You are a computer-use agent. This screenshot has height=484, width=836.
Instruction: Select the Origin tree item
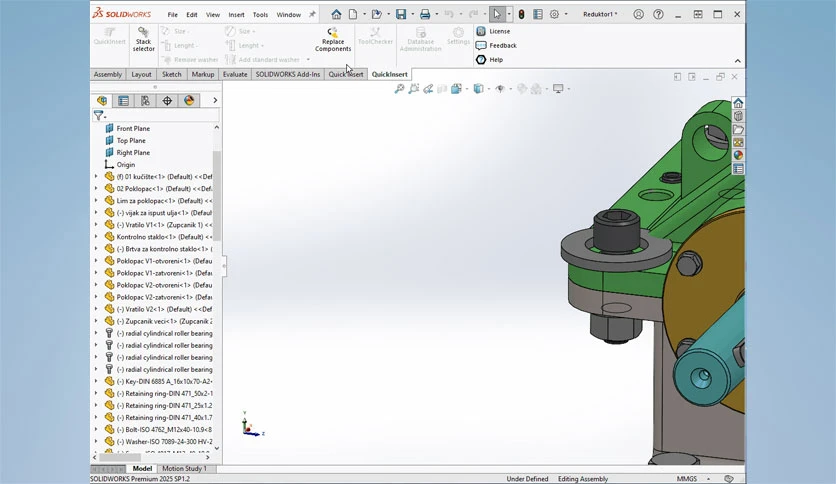[x=126, y=165]
